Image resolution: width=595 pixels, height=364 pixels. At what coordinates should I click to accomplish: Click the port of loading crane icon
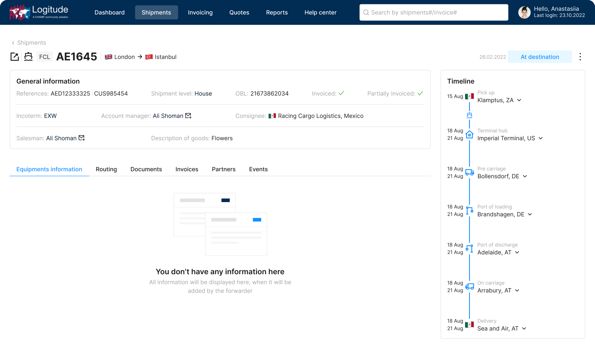[x=469, y=210]
